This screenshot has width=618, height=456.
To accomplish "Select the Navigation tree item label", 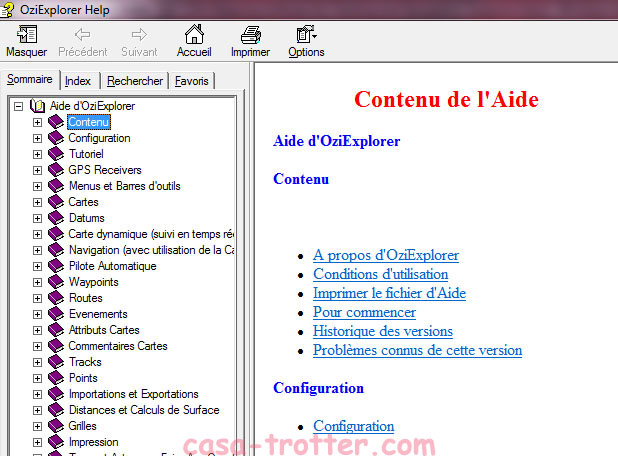I will [x=151, y=250].
